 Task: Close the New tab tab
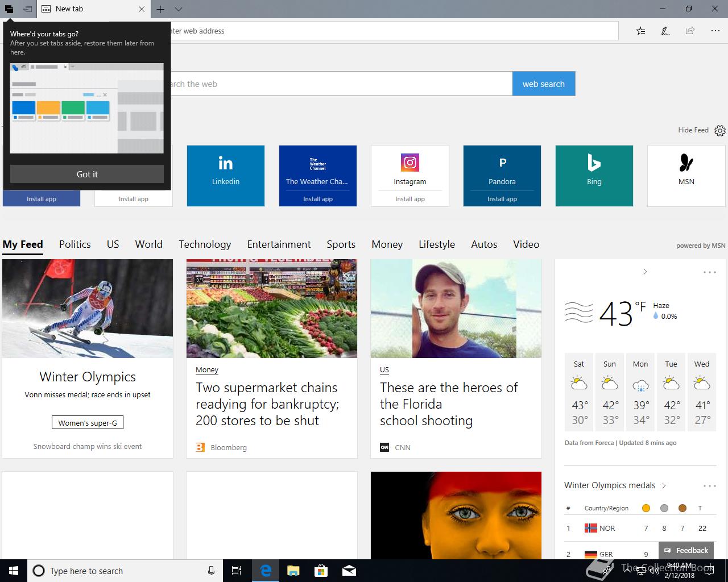142,9
